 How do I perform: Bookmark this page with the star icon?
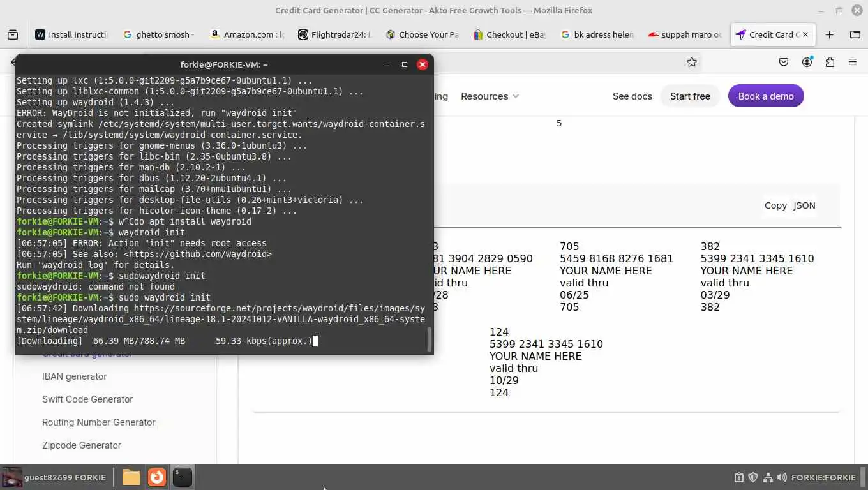pos(692,62)
